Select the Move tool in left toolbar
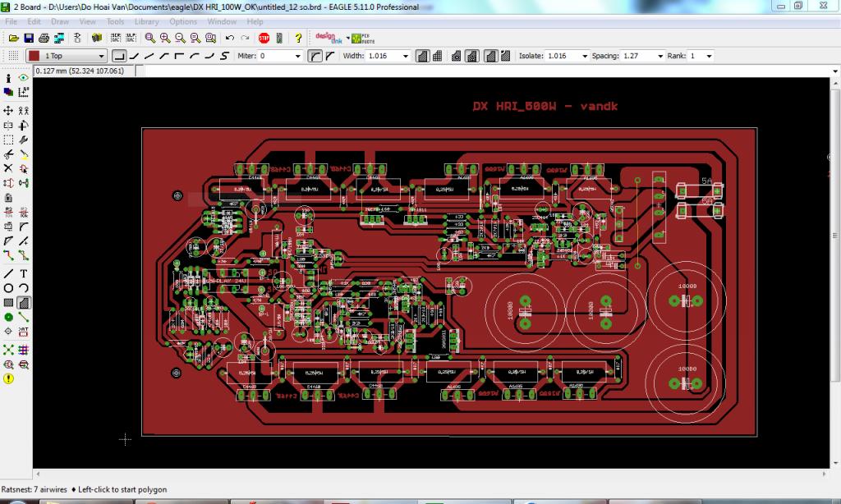Image resolution: width=841 pixels, height=504 pixels. pyautogui.click(x=8, y=111)
